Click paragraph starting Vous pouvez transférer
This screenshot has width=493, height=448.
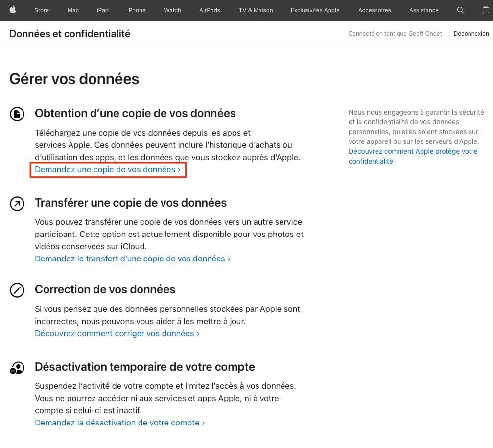point(169,234)
